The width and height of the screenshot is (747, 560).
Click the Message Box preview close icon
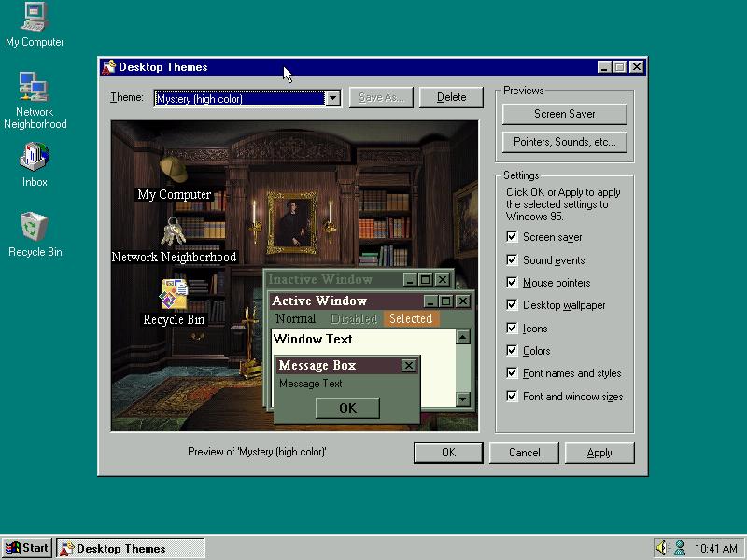(x=409, y=366)
